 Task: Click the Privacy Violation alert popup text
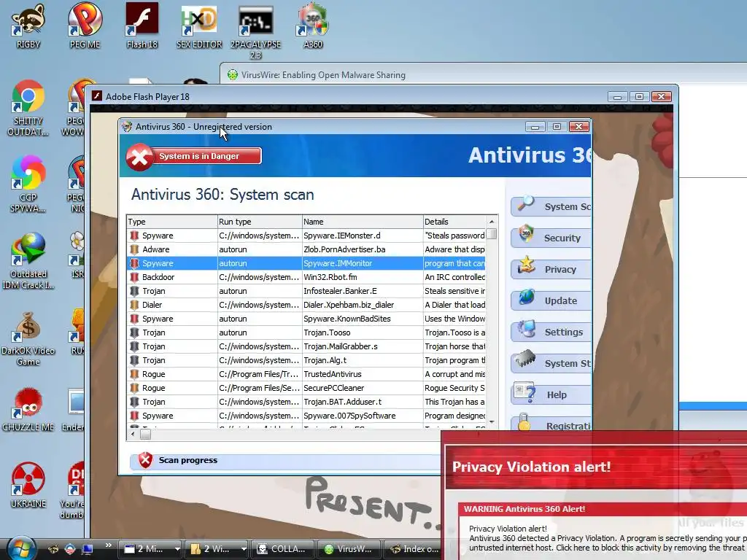(x=531, y=467)
